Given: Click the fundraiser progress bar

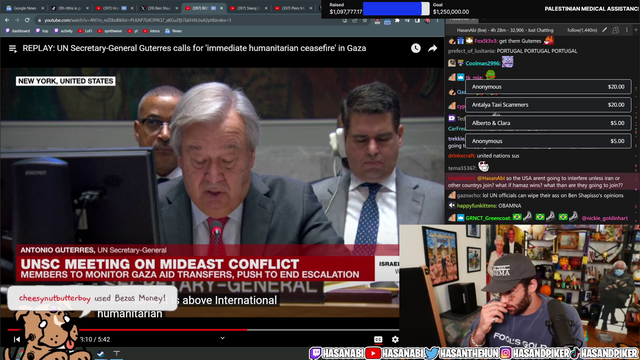Looking at the screenshot, I should (x=396, y=9).
